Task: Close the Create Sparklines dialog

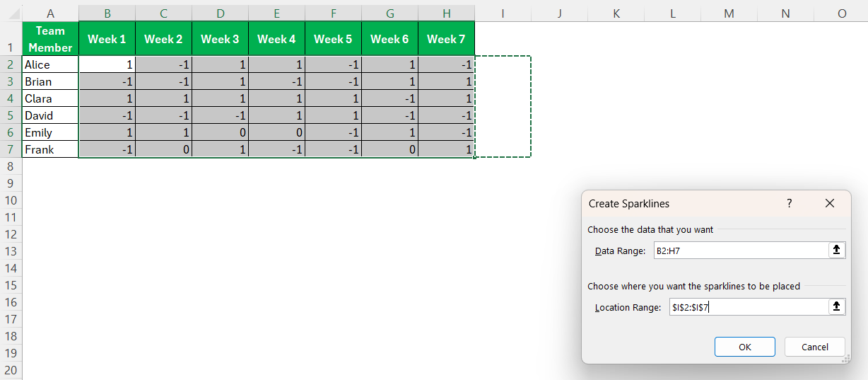Action: pyautogui.click(x=830, y=203)
